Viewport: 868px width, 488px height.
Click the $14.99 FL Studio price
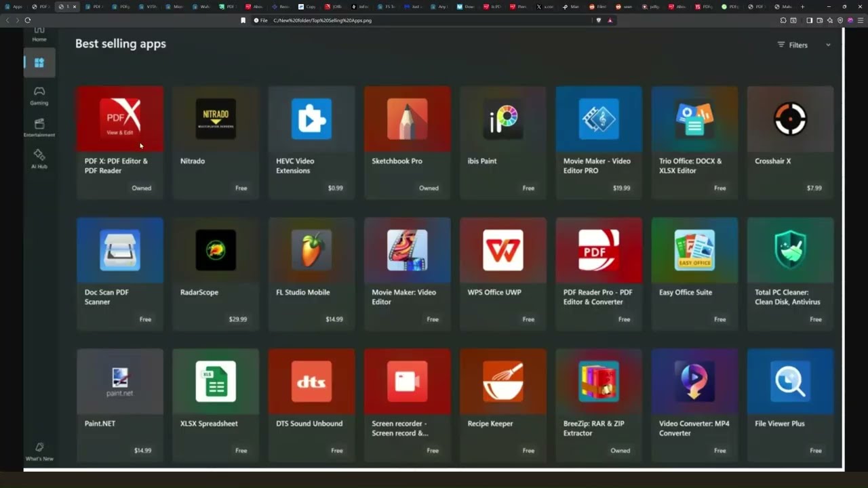click(334, 319)
